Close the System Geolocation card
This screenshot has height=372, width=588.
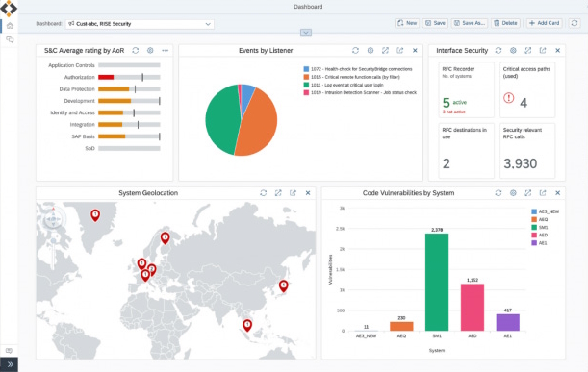coord(308,193)
